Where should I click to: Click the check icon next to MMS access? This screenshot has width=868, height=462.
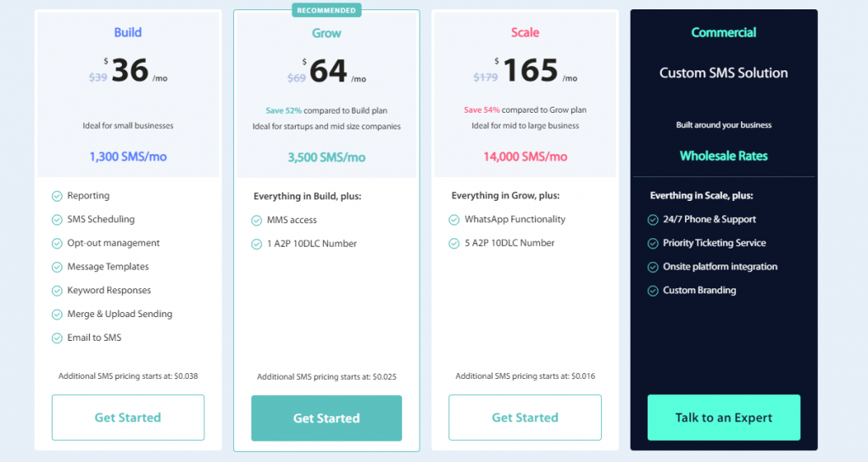[256, 220]
